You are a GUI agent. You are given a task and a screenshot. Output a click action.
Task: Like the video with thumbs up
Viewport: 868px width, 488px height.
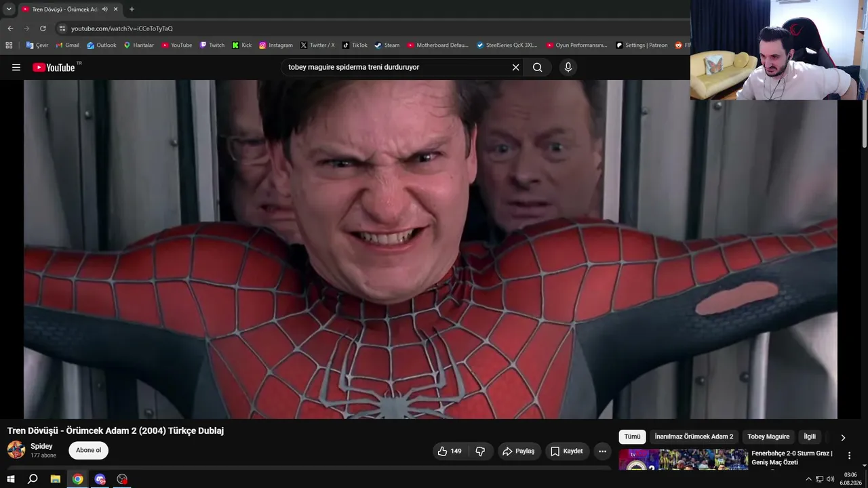point(449,451)
